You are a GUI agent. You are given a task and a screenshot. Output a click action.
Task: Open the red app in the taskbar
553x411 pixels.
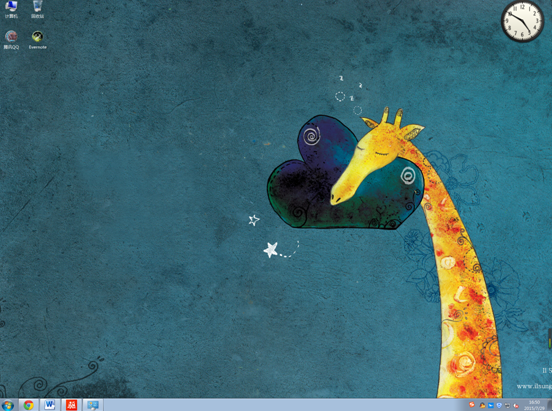[71, 405]
